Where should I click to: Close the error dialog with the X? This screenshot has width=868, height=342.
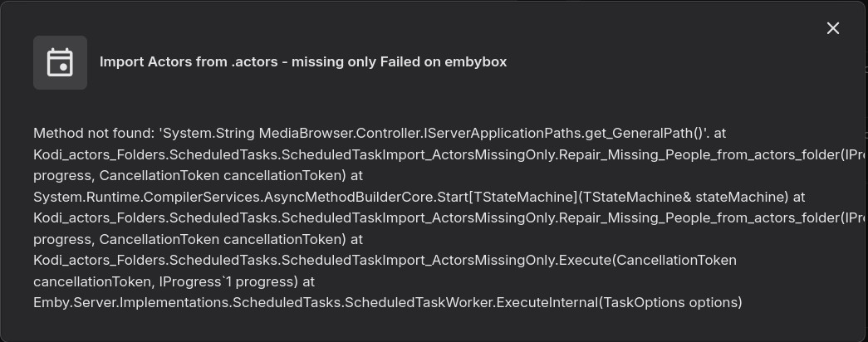[832, 28]
